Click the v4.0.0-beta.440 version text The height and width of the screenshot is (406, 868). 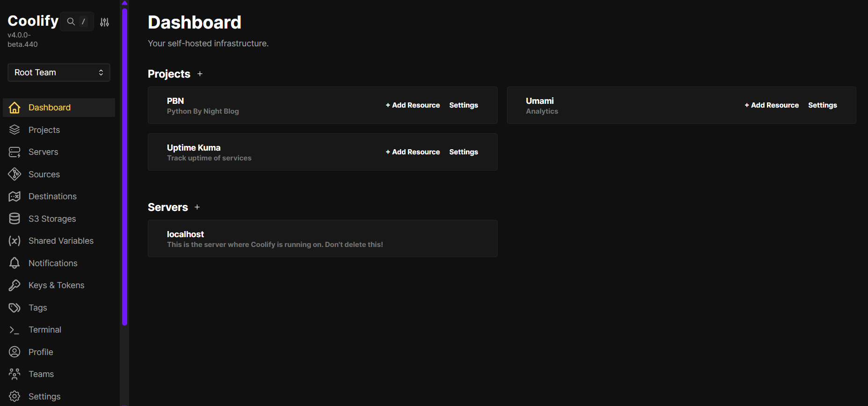coord(22,40)
